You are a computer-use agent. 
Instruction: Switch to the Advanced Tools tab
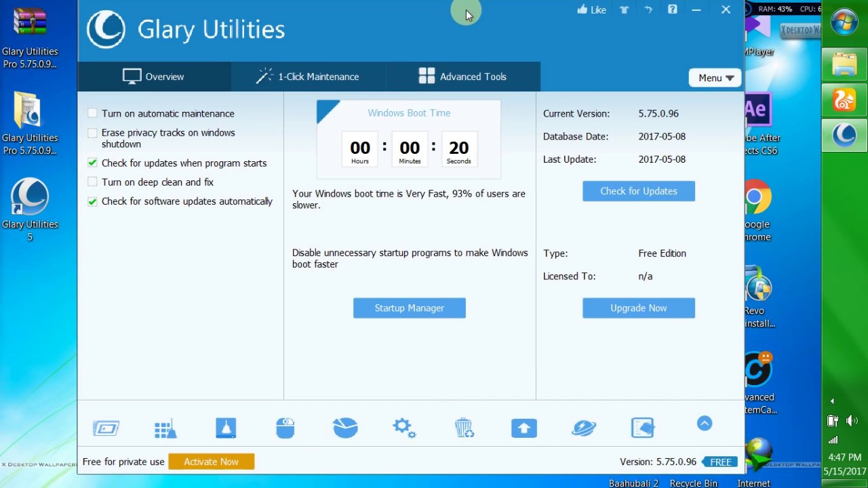coord(463,77)
